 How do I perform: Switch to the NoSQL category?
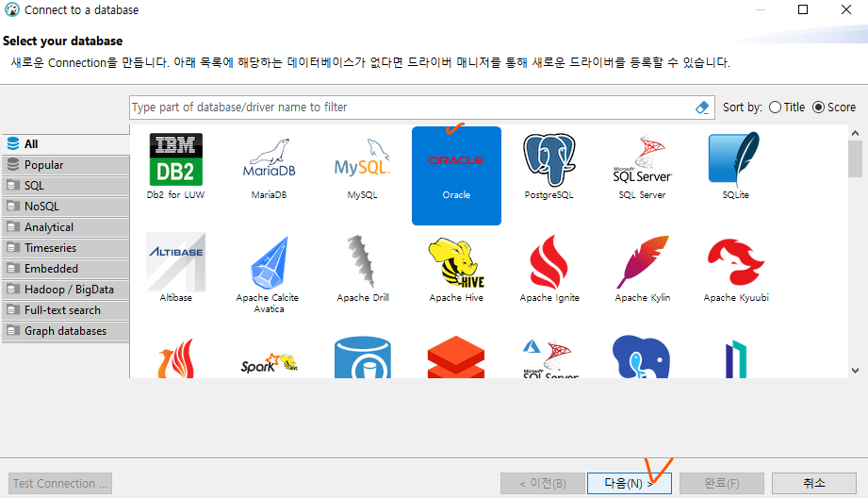tap(65, 207)
